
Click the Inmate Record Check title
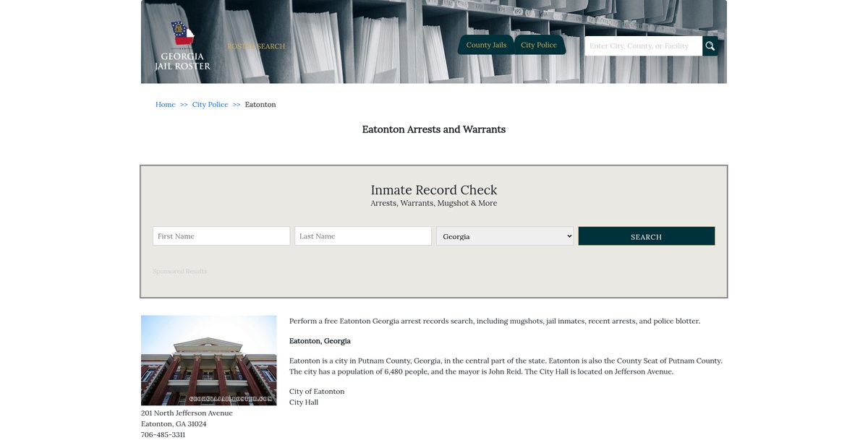coord(433,190)
